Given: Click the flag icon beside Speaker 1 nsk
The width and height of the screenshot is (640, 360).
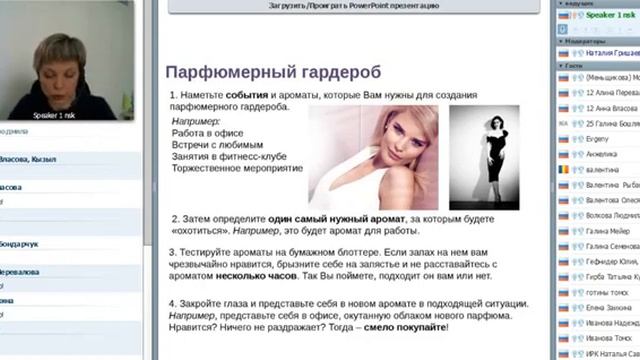Looking at the screenshot, I should click(x=564, y=16).
